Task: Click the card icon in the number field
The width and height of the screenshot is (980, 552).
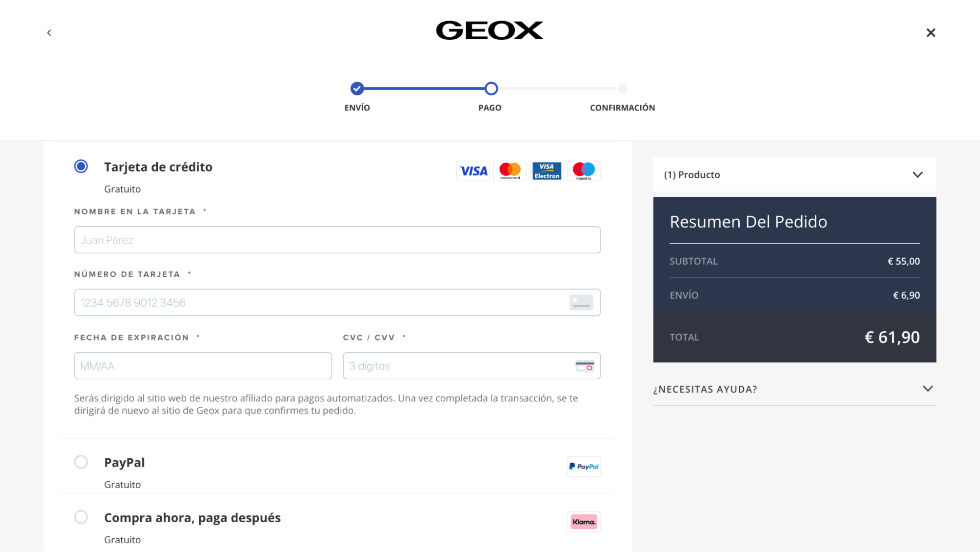Action: [x=581, y=303]
